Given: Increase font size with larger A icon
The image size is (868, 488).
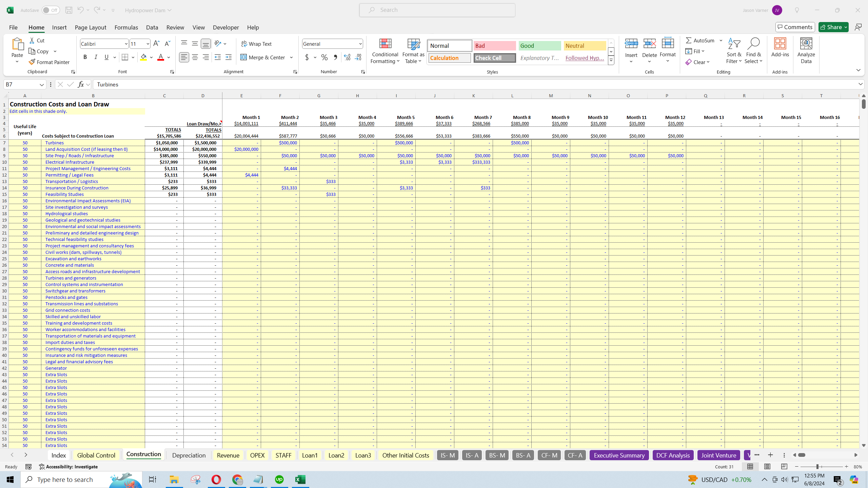Looking at the screenshot, I should click(x=156, y=44).
